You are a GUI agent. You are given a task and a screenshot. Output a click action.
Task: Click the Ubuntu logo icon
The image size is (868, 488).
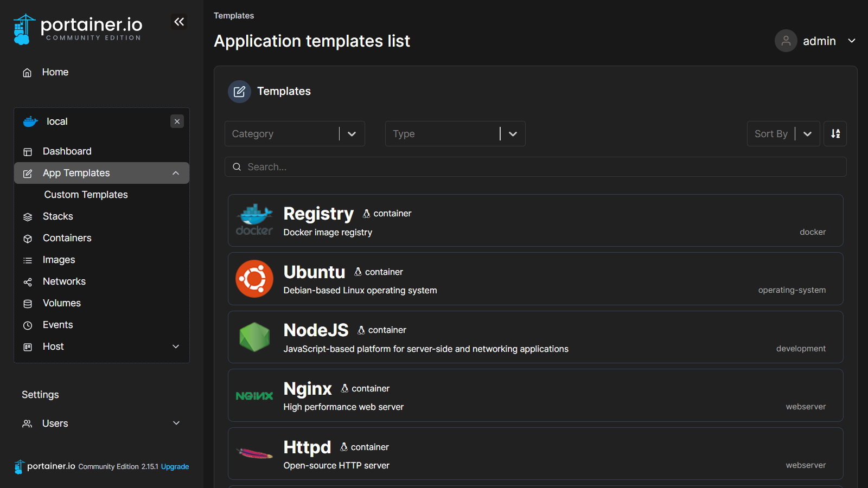tap(254, 279)
